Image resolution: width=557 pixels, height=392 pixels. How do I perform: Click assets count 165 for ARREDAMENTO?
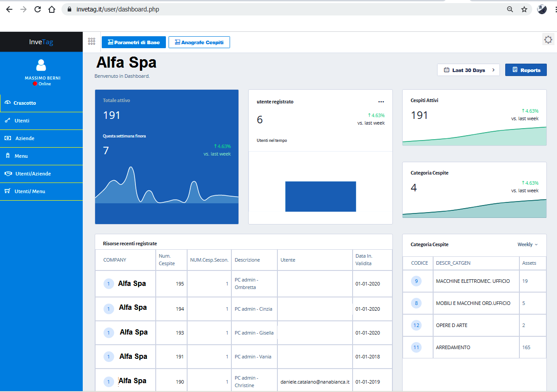526,347
